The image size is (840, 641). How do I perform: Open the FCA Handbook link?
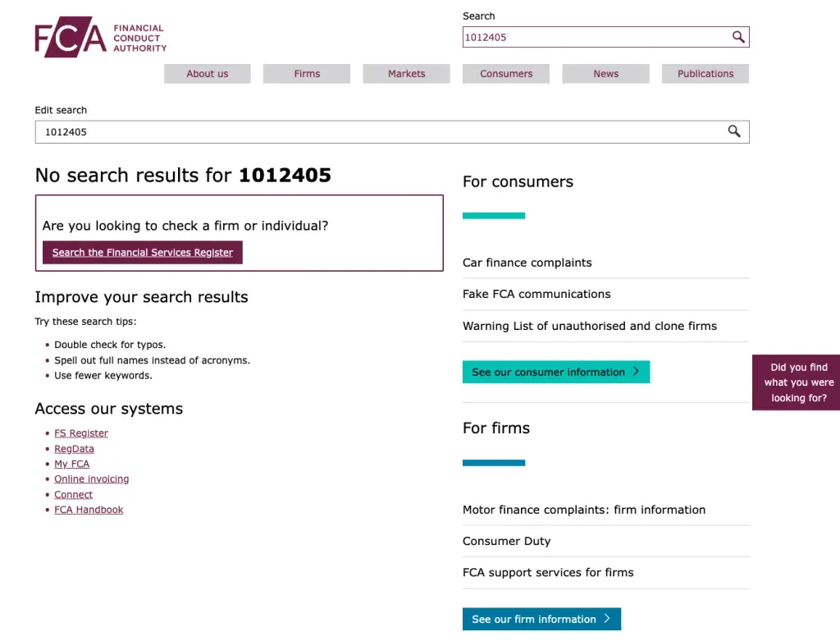pos(89,510)
